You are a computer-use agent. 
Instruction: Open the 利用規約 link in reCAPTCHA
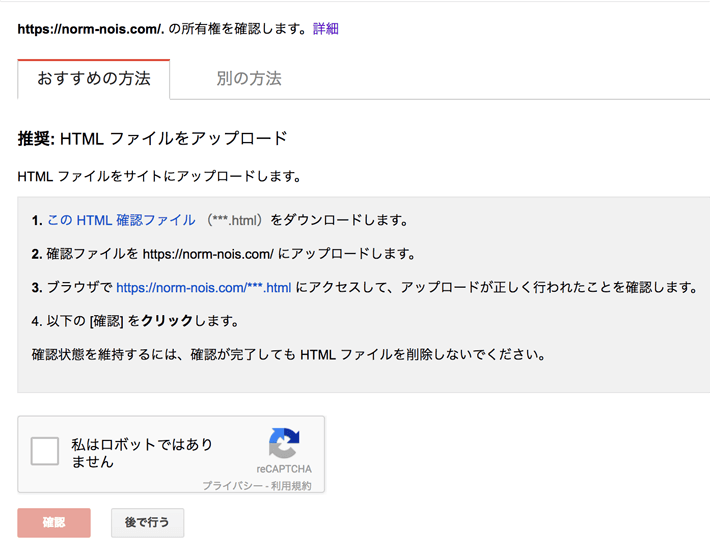(291, 486)
